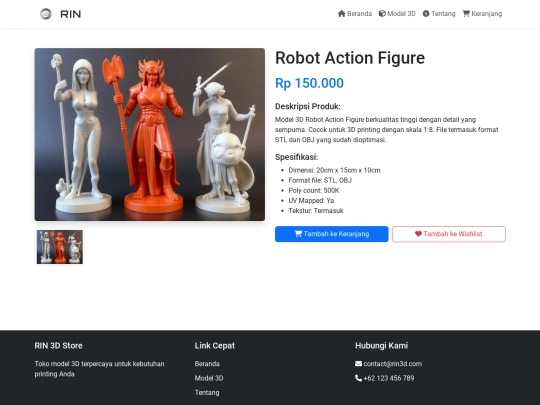Screen dimensions: 540x405
Task: Click the envelope icon in footer
Action: tap(359, 364)
